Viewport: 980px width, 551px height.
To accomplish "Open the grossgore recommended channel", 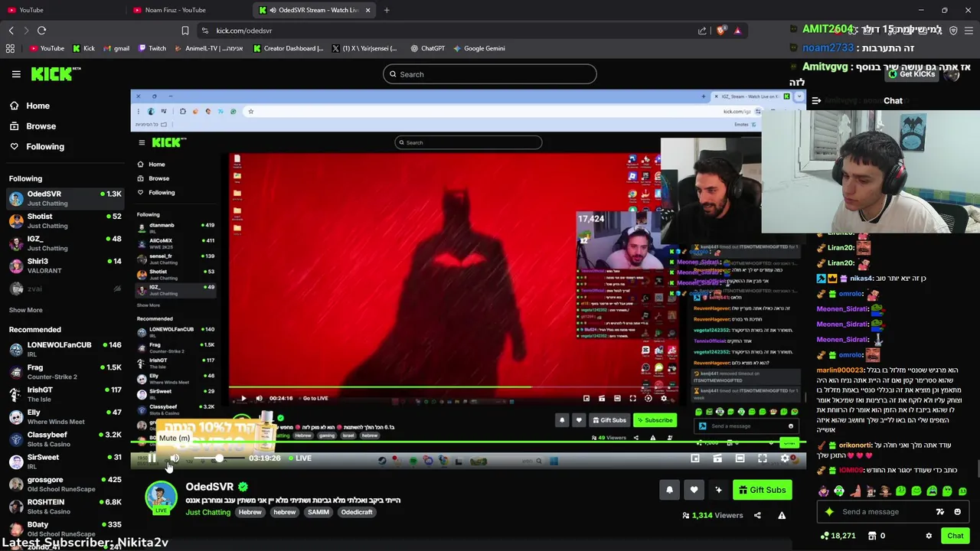I will (65, 484).
